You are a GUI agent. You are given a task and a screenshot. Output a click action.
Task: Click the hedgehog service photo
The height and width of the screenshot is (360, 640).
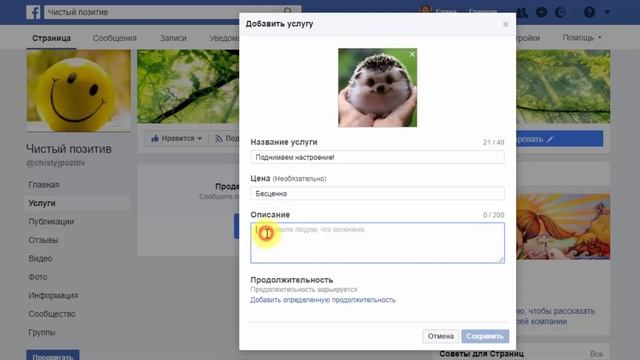click(x=378, y=88)
